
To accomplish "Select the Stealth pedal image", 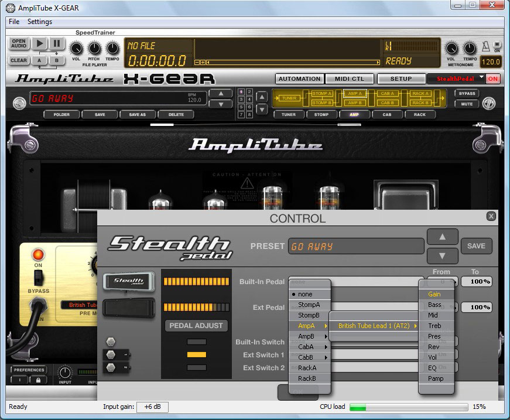I will [x=129, y=281].
